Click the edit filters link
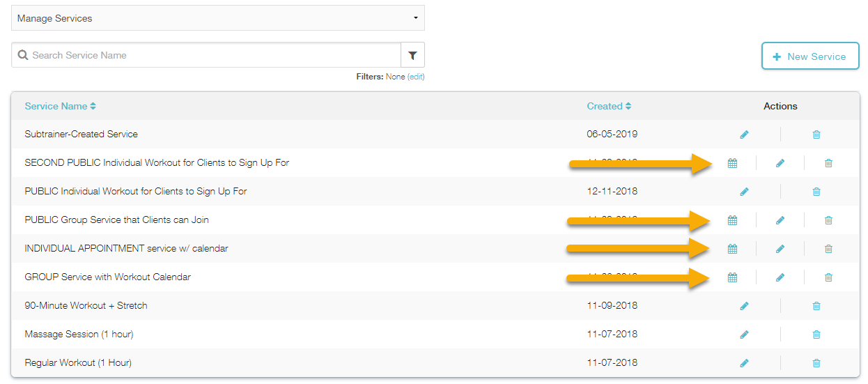Screen dimensions: 868x384 point(416,77)
